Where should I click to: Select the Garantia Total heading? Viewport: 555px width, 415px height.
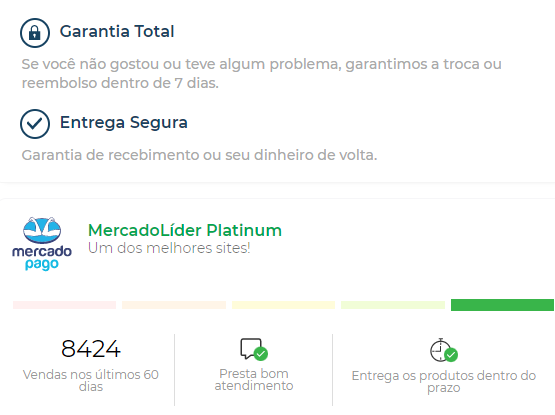point(117,32)
